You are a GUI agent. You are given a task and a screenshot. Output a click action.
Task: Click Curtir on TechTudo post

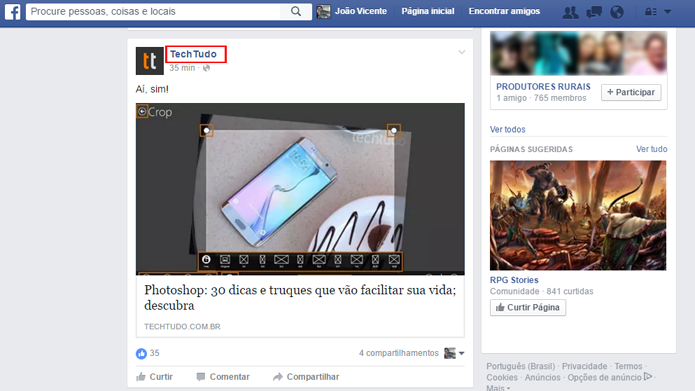[154, 377]
